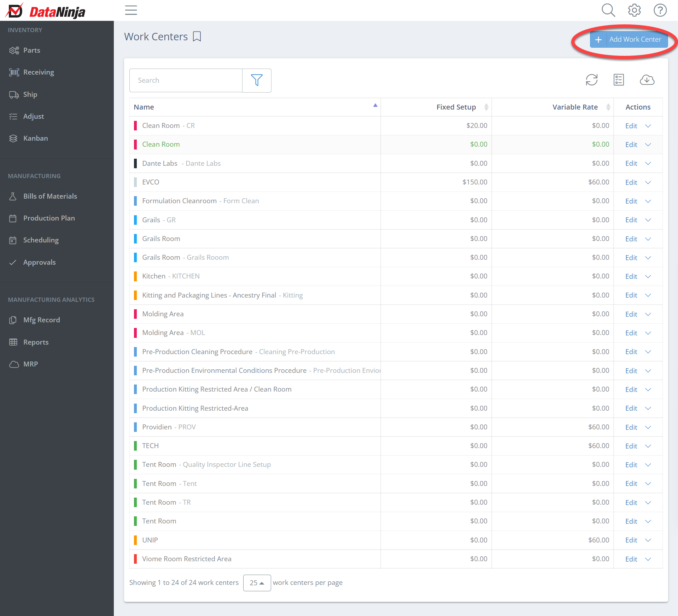This screenshot has height=616, width=678.
Task: Download the work centers via cloud icon
Action: 647,80
